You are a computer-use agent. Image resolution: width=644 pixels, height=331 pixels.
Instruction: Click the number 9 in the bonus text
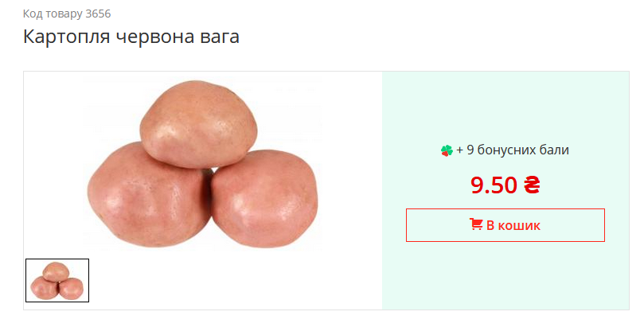point(470,150)
